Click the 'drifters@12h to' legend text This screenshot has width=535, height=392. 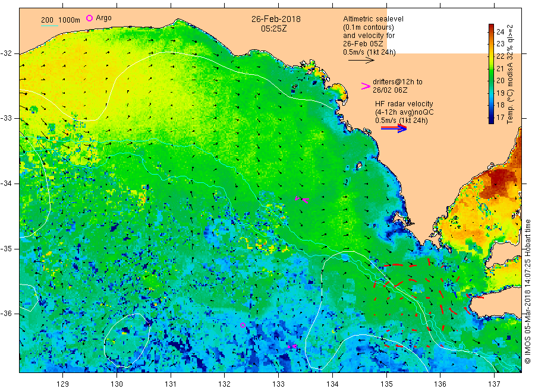pyautogui.click(x=398, y=82)
